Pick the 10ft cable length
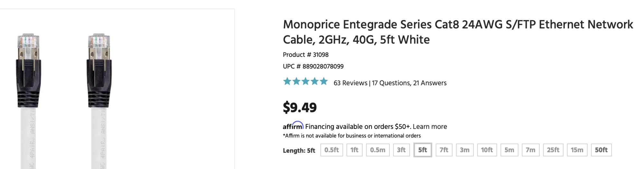644x169 pixels. coord(487,150)
